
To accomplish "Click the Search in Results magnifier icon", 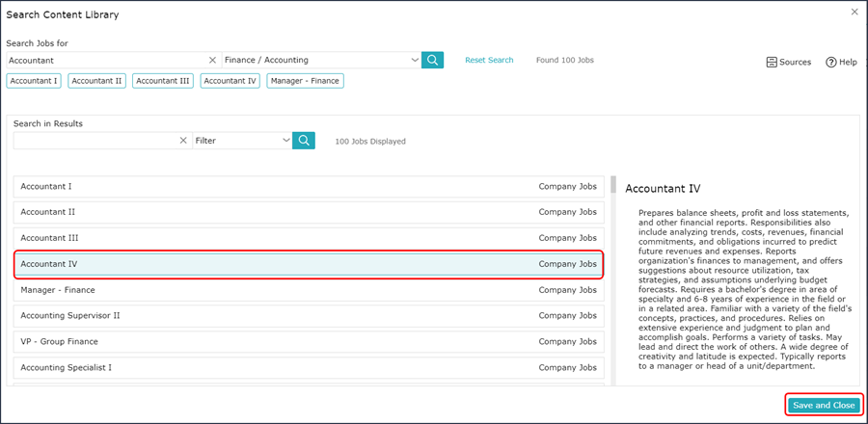I will coord(304,141).
